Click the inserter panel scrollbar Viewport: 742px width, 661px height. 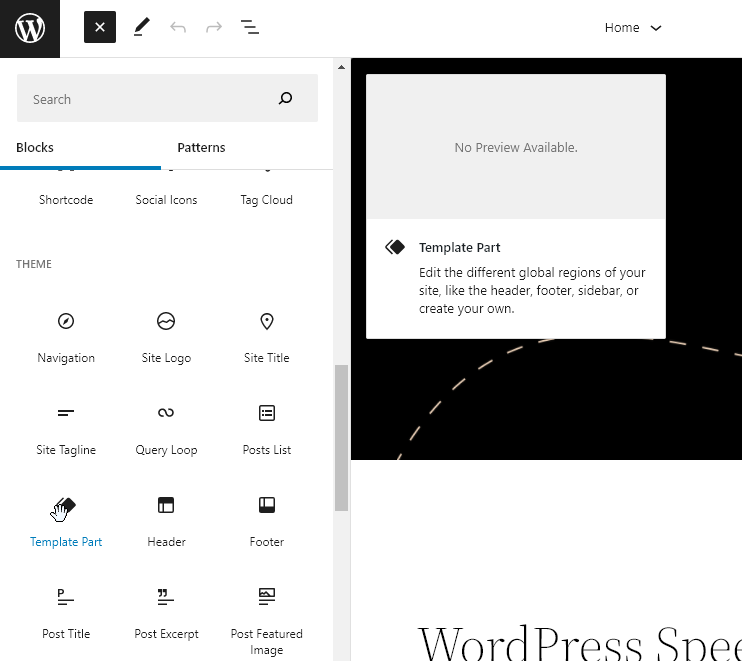(x=341, y=438)
